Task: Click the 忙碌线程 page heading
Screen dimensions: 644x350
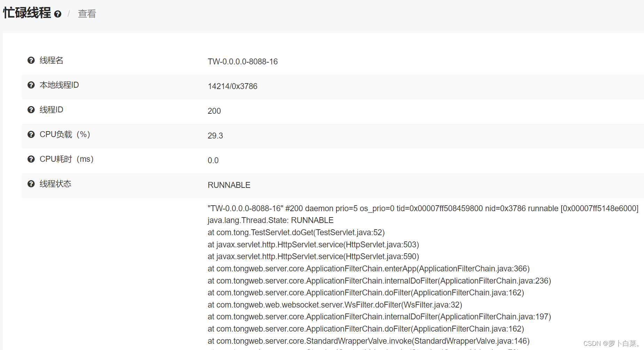Action: 27,13
